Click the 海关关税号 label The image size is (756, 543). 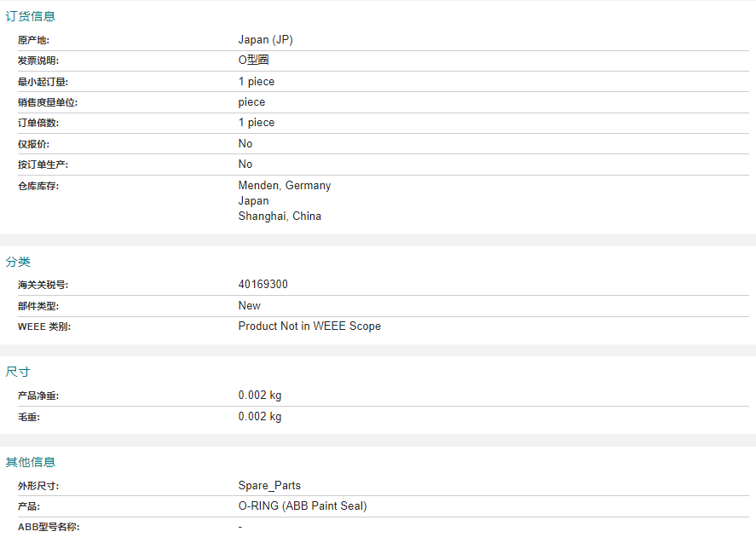point(43,285)
